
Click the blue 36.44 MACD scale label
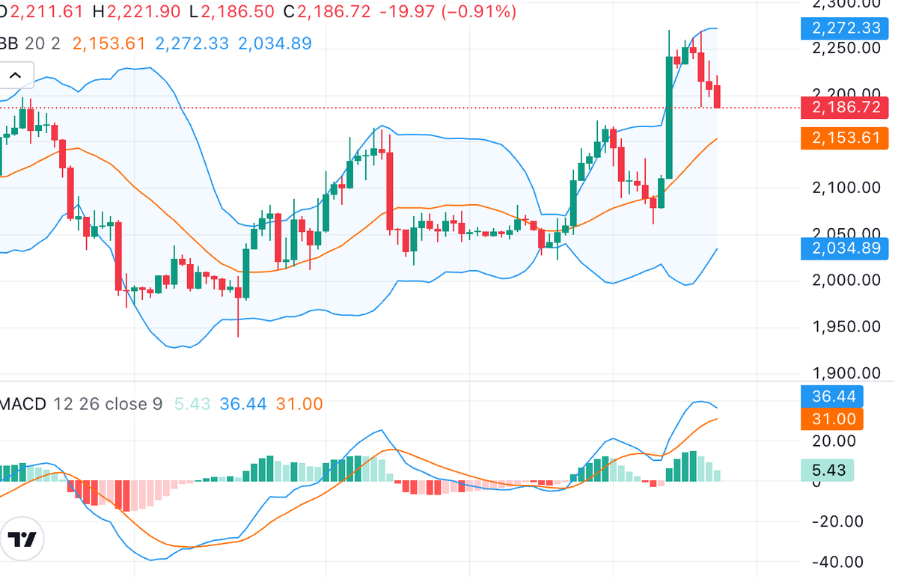(831, 396)
